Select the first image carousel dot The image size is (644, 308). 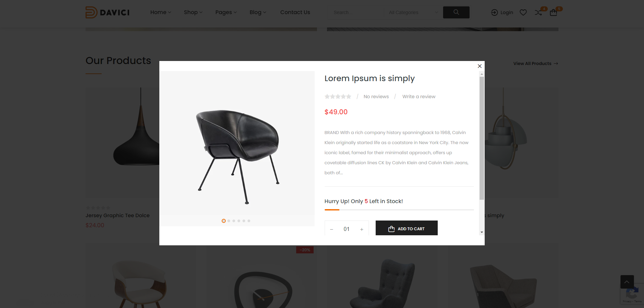coord(224,221)
